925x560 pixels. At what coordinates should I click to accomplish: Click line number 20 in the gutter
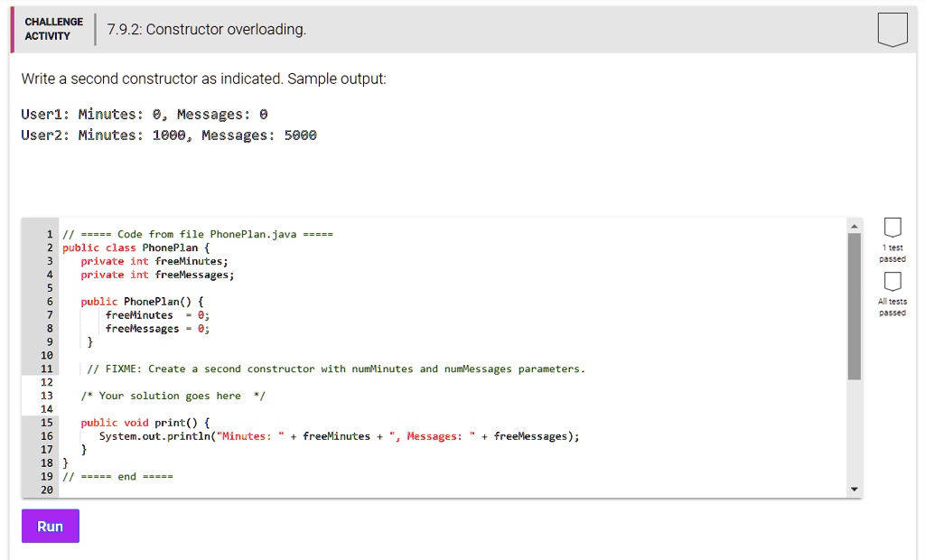(47, 490)
